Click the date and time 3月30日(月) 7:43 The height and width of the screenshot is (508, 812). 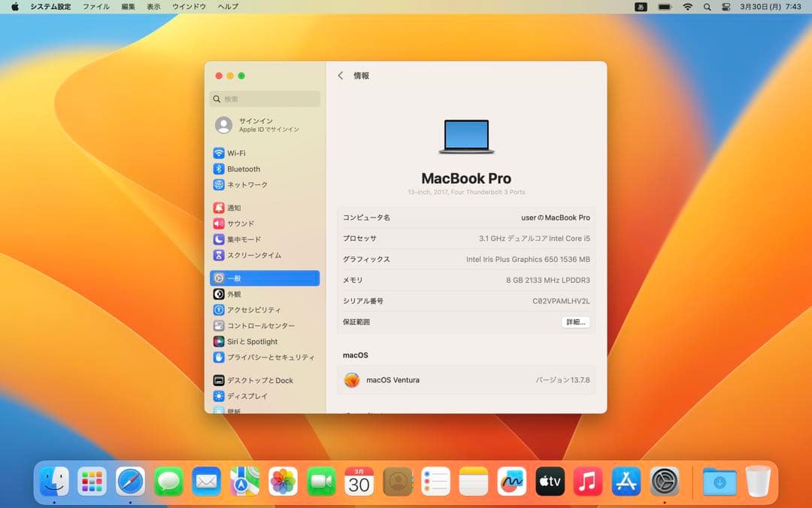click(x=771, y=7)
